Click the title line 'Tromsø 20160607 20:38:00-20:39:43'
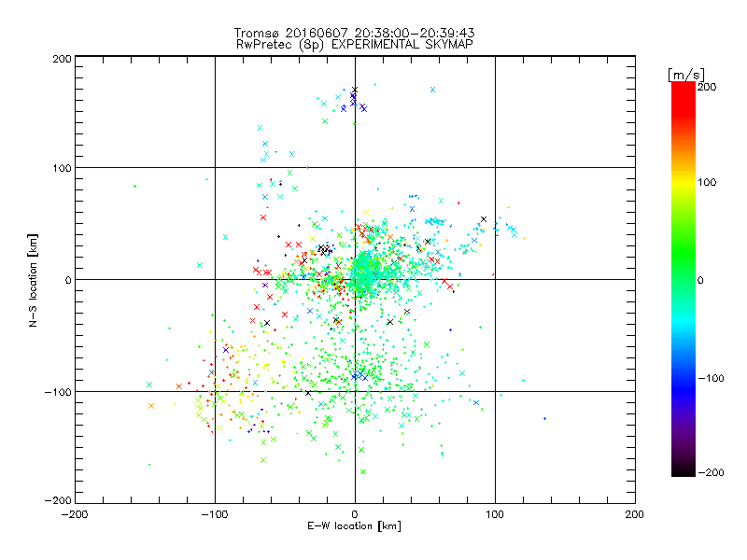 pos(354,33)
